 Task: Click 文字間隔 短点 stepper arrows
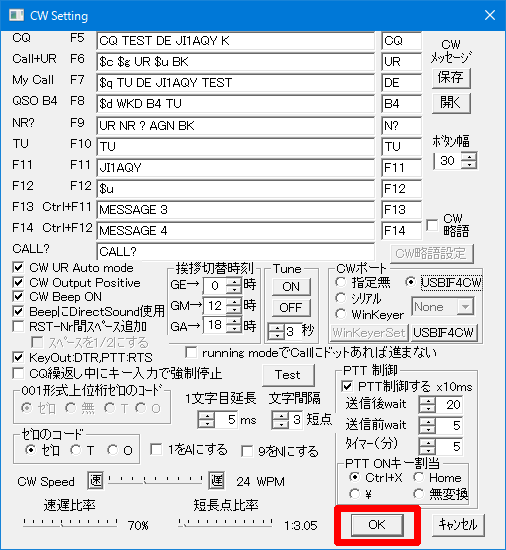tap(281, 420)
